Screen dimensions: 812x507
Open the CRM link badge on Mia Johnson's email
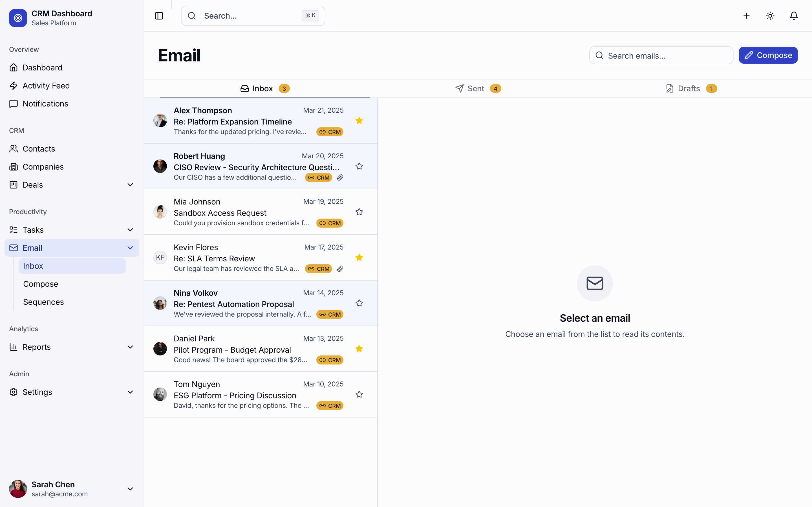click(x=330, y=223)
